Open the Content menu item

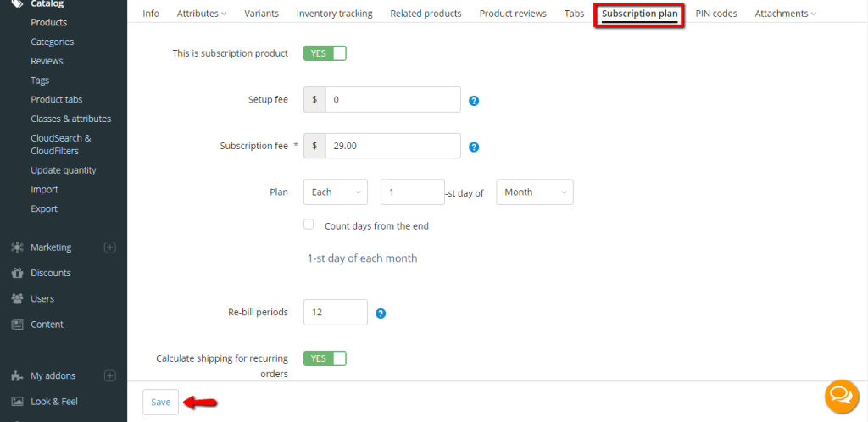[47, 324]
